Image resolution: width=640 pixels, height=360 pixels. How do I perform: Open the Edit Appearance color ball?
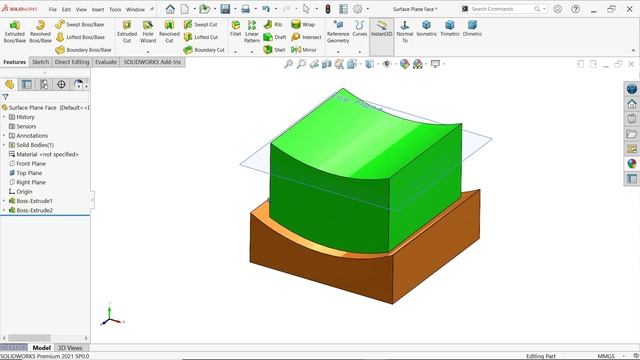pos(404,64)
